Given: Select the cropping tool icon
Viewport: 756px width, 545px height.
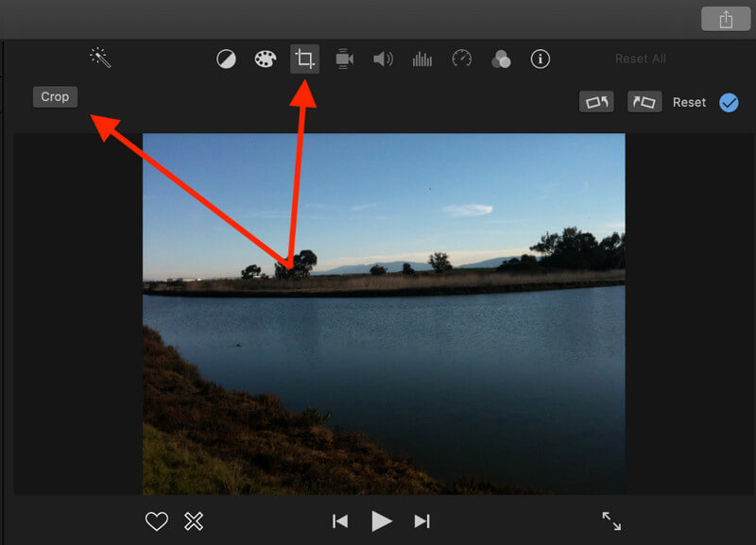Looking at the screenshot, I should (x=304, y=59).
